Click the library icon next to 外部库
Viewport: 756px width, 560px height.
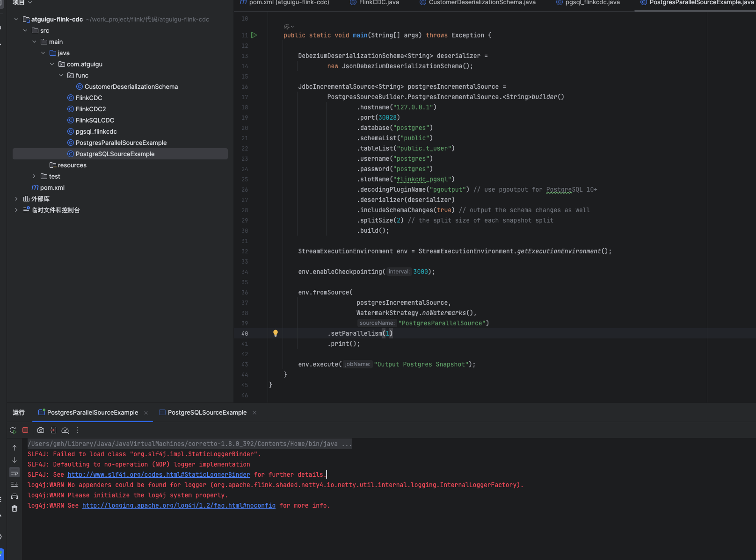pos(26,199)
